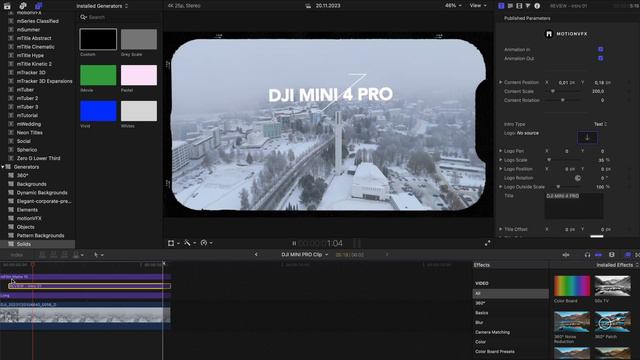Open the info inspector icon
The width and height of the screenshot is (640, 360).
(537, 6)
